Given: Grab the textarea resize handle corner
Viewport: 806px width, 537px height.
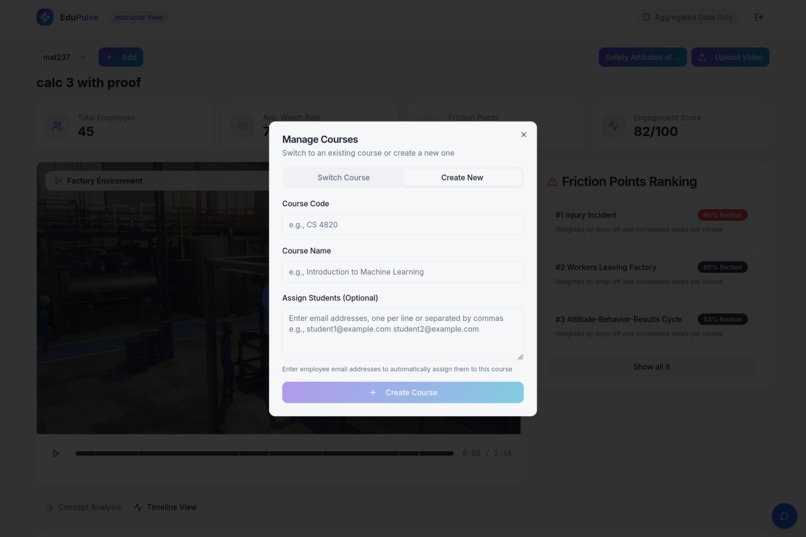Looking at the screenshot, I should (520, 356).
